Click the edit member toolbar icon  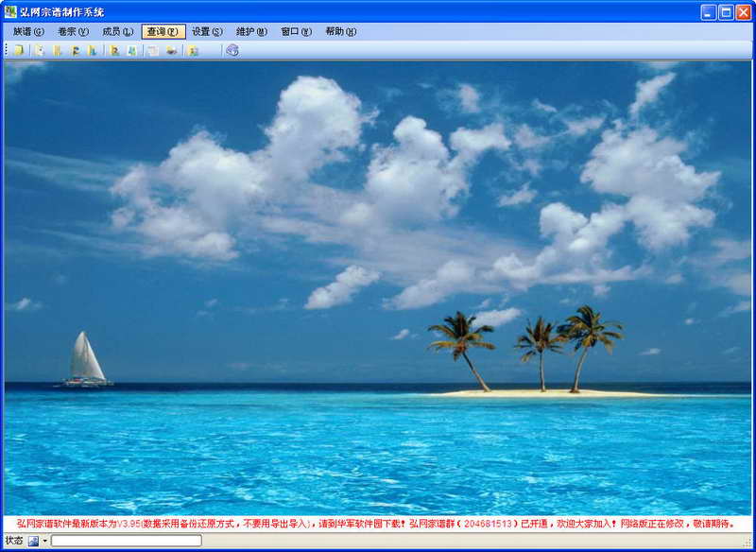click(113, 52)
